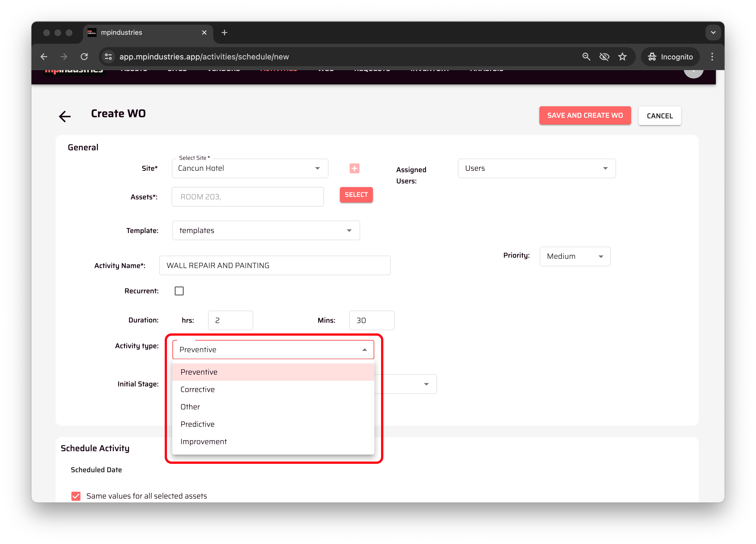The width and height of the screenshot is (756, 544).
Task: Click the site info icon left of URL
Action: coord(108,57)
